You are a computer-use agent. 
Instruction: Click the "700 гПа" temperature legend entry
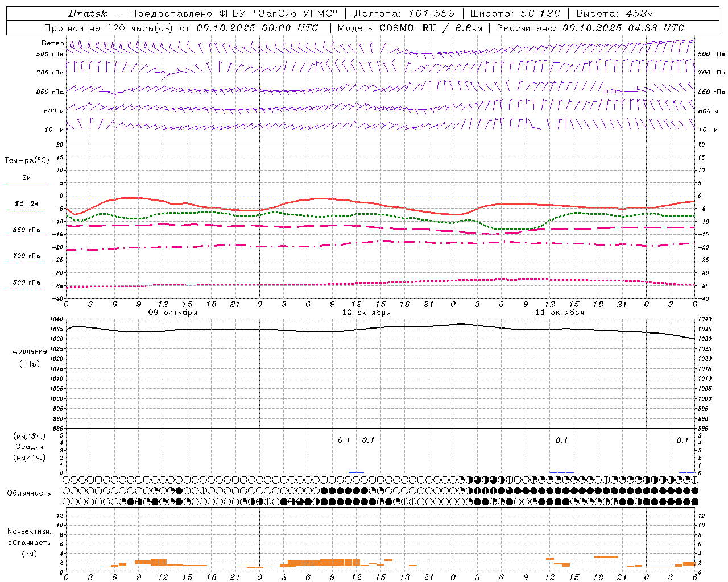[x=27, y=256]
